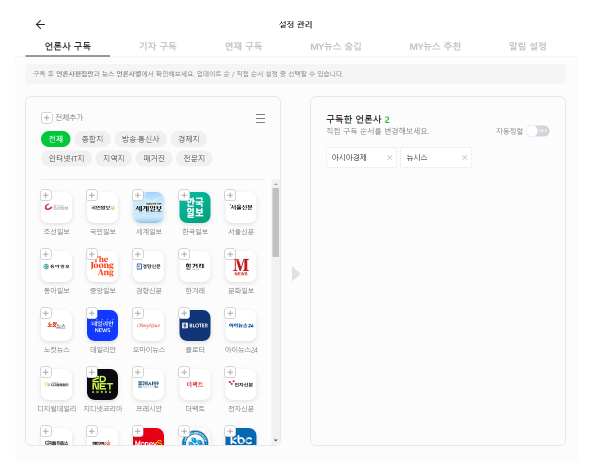Click the publisher list scrollbar thumb
Image resolution: width=593 pixels, height=475 pixels.
[276, 222]
